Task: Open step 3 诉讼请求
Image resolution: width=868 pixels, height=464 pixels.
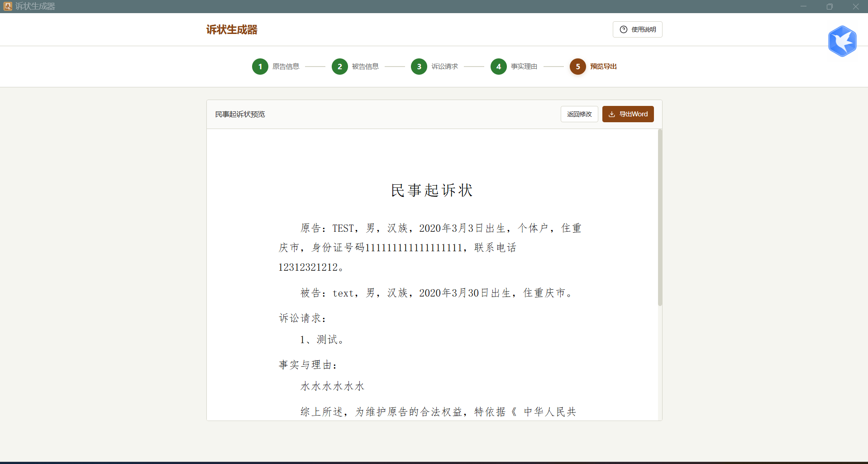Action: (419, 67)
